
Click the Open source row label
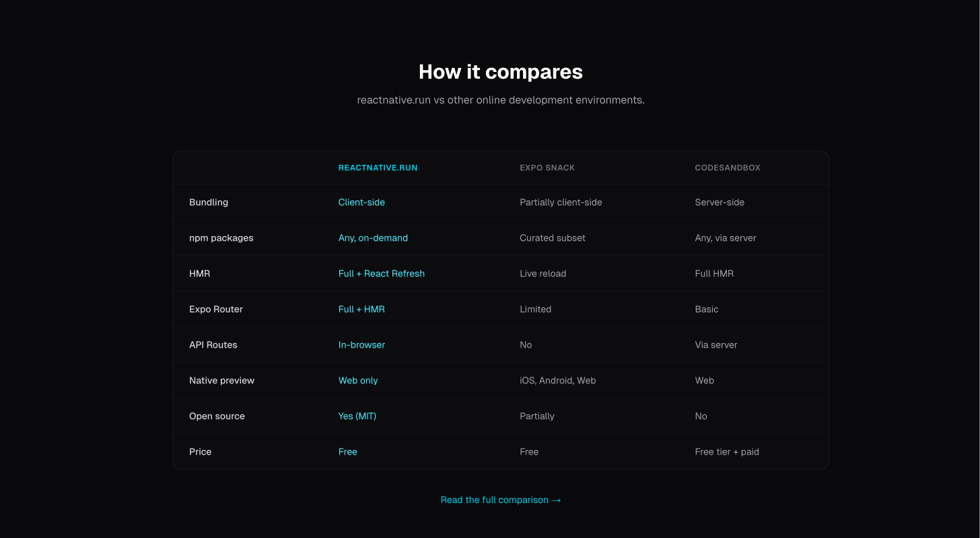[x=217, y=416]
